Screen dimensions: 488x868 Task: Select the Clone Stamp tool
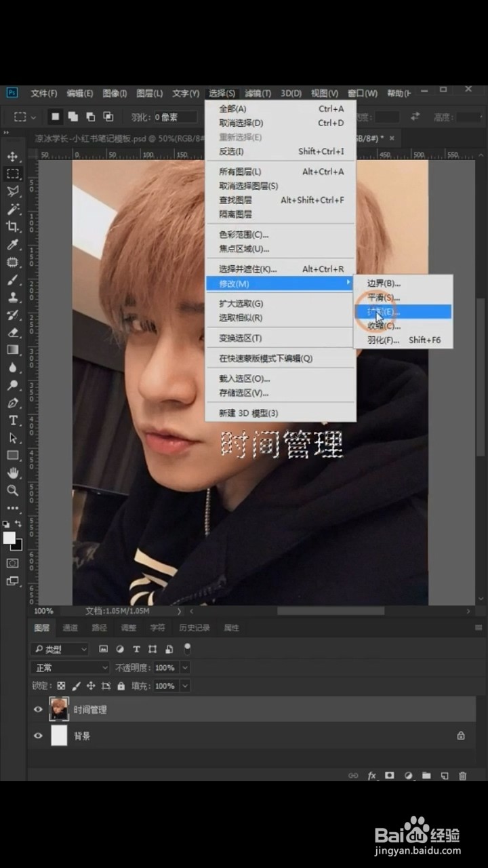[x=13, y=298]
